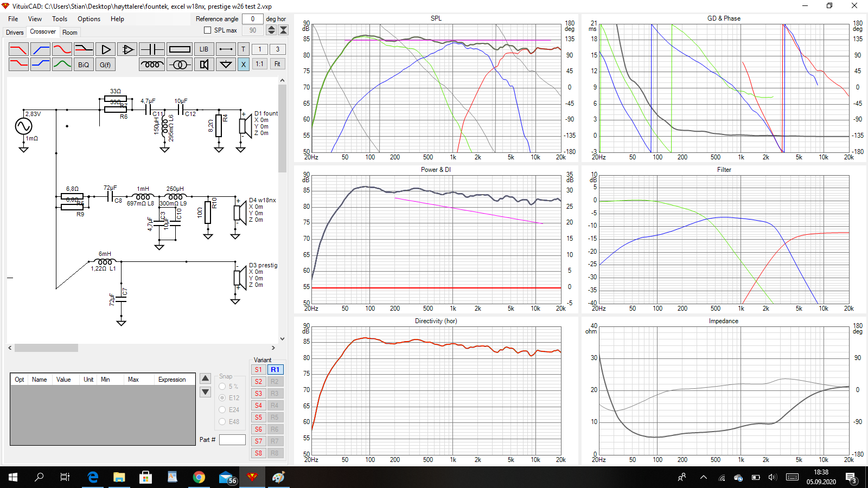Select the E24 snap radio button
The image size is (868, 488).
point(222,410)
